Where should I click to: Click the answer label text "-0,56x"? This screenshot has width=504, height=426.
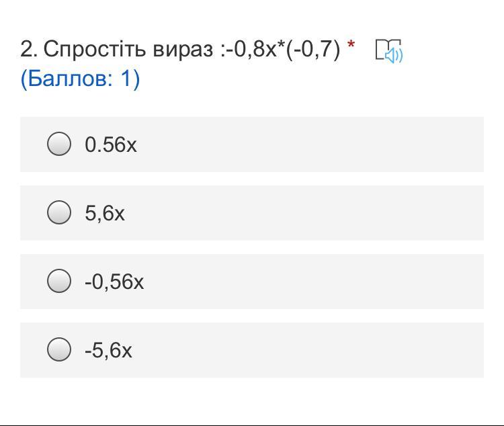tap(114, 282)
